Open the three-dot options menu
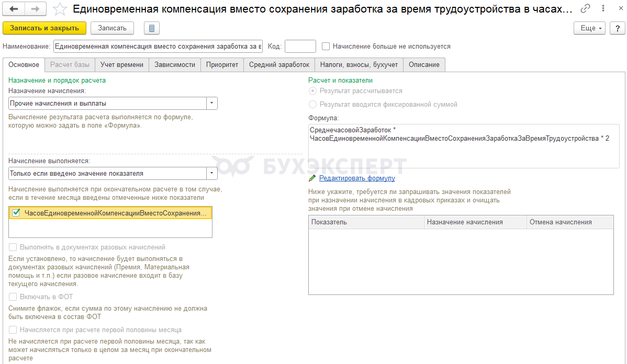 click(x=603, y=8)
